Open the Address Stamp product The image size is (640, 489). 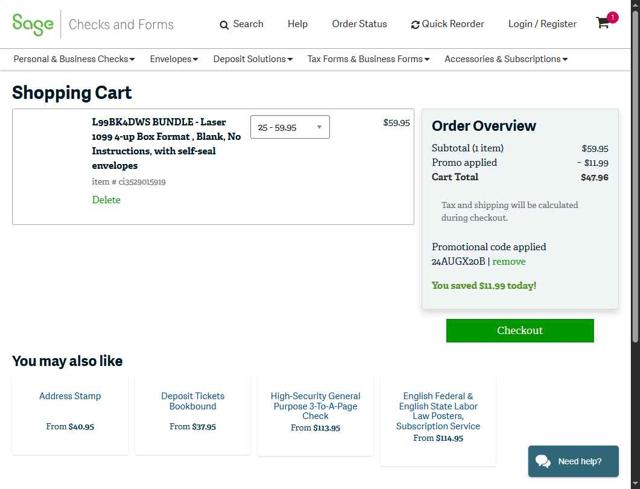70,396
